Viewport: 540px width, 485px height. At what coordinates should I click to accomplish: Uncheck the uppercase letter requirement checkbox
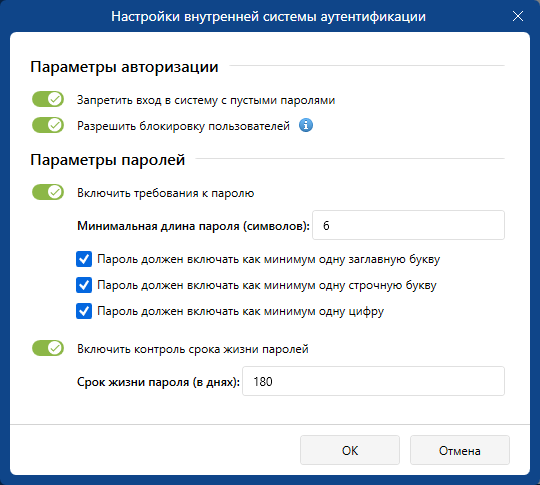(x=84, y=259)
